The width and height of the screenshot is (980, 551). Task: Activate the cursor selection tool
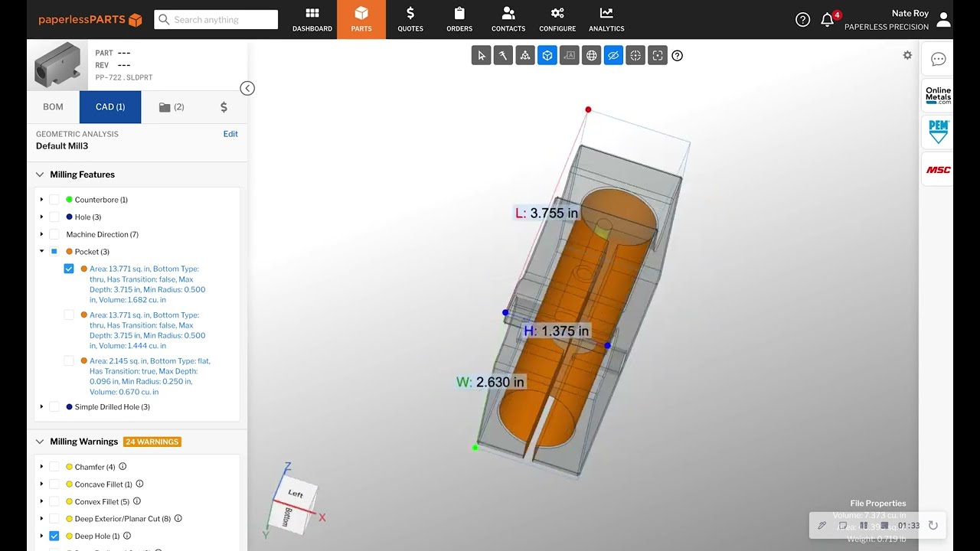coord(481,55)
